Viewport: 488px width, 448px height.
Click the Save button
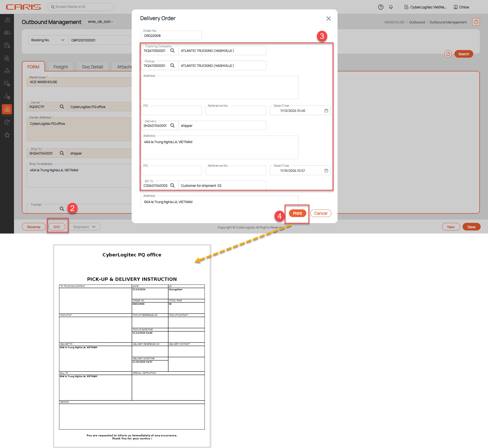[471, 227]
